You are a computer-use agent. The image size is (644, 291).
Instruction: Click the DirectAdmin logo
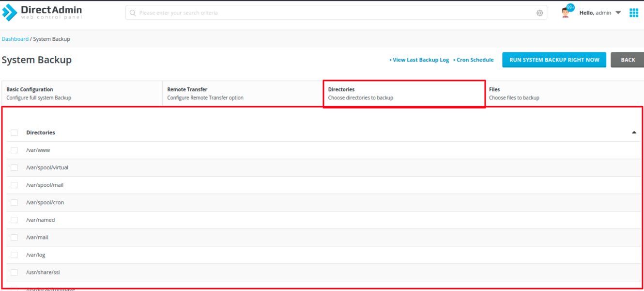(42, 13)
